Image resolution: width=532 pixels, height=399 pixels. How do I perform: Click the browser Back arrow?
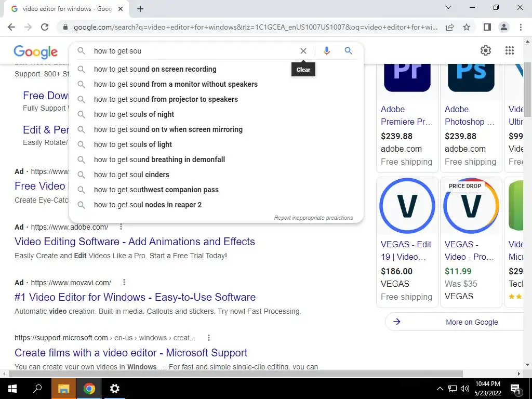tap(11, 27)
